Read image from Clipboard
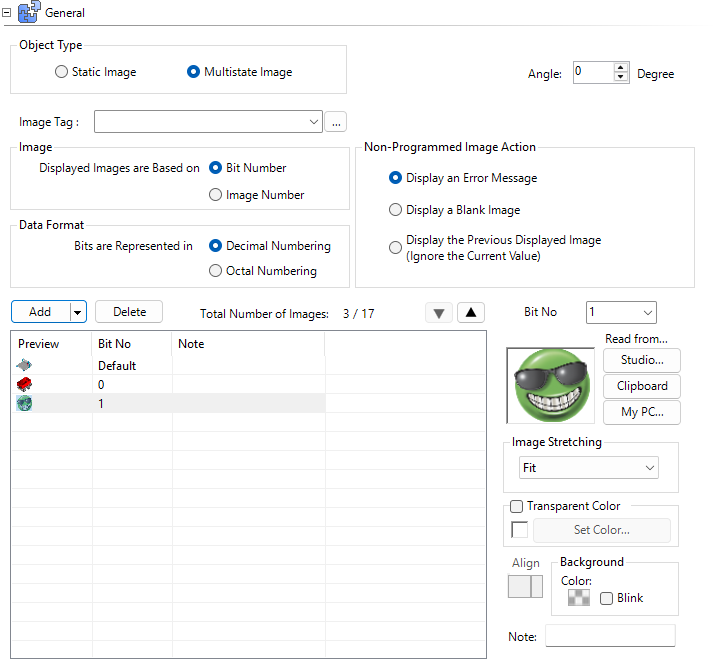716x670 pixels. click(x=642, y=386)
